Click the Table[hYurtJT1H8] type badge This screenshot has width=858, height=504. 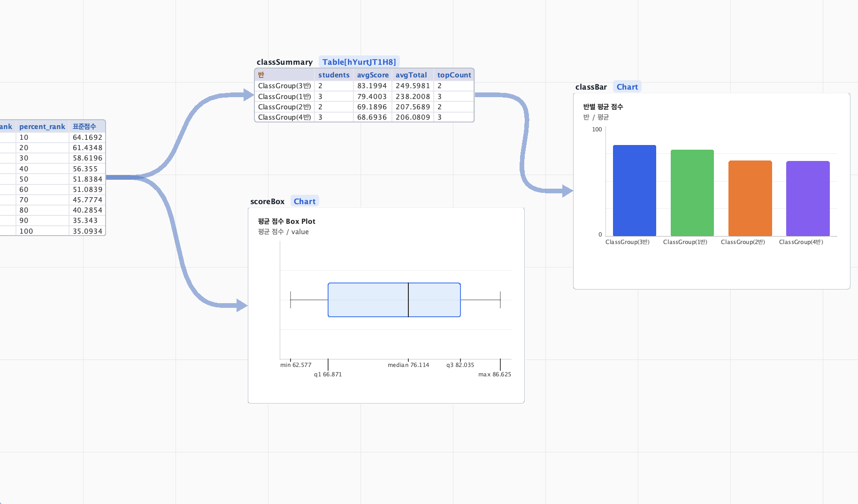coord(359,62)
